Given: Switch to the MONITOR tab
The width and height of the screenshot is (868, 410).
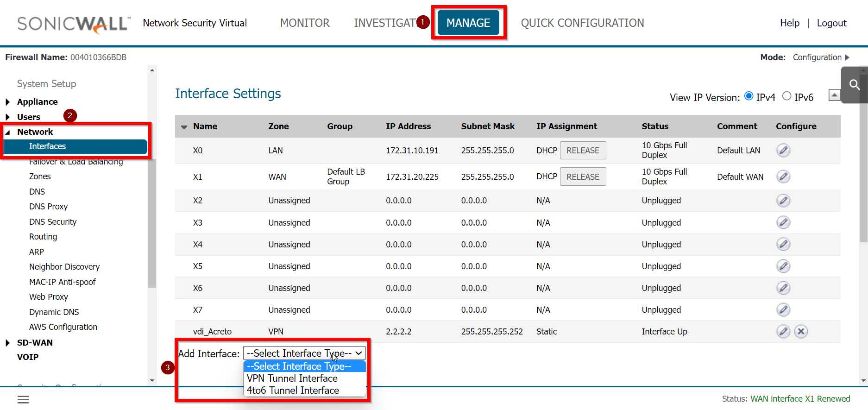Looking at the screenshot, I should pyautogui.click(x=305, y=23).
